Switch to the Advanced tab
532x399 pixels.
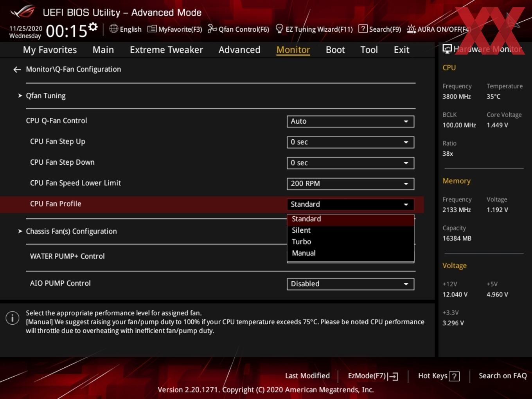coord(239,50)
